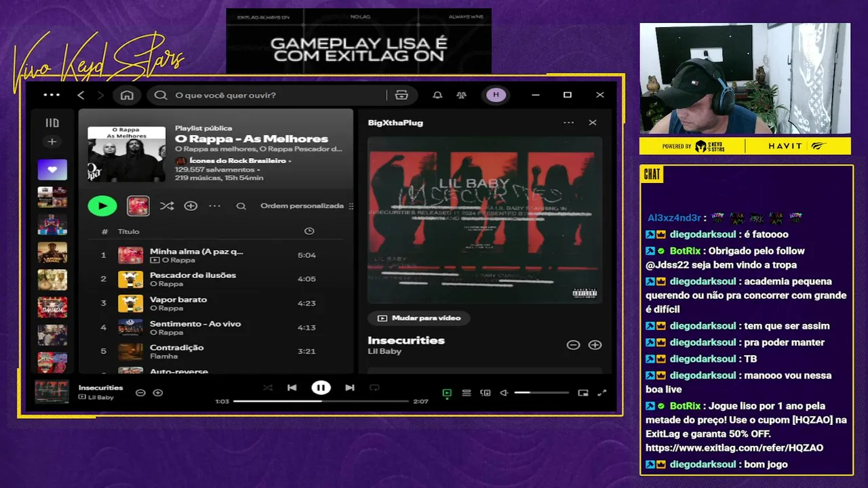
Task: Open artist 'Flamha' under Contradição
Action: click(x=163, y=357)
